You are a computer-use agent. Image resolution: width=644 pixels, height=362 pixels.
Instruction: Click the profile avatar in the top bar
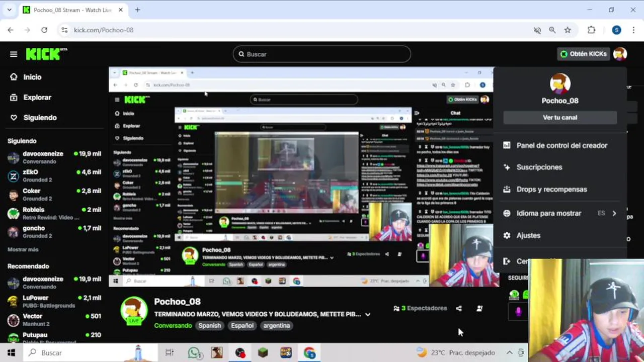point(620,54)
